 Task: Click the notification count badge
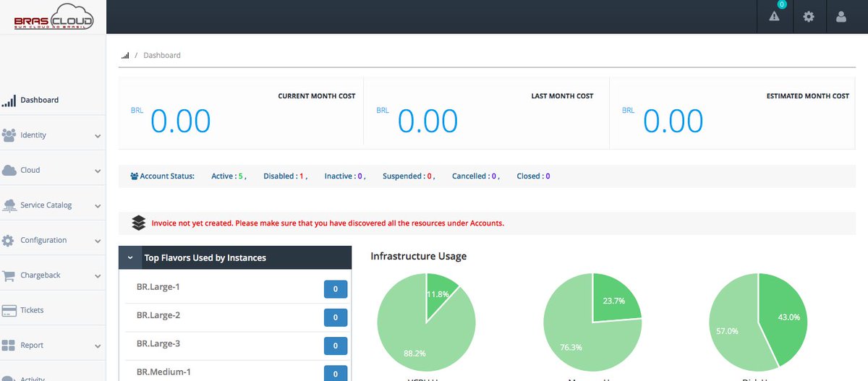pyautogui.click(x=781, y=4)
